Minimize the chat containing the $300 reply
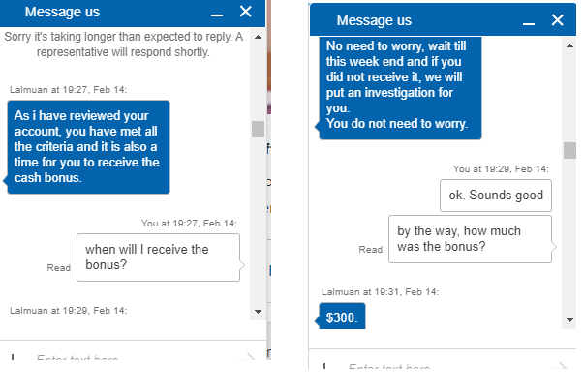Image resolution: width=584 pixels, height=392 pixels. click(527, 20)
